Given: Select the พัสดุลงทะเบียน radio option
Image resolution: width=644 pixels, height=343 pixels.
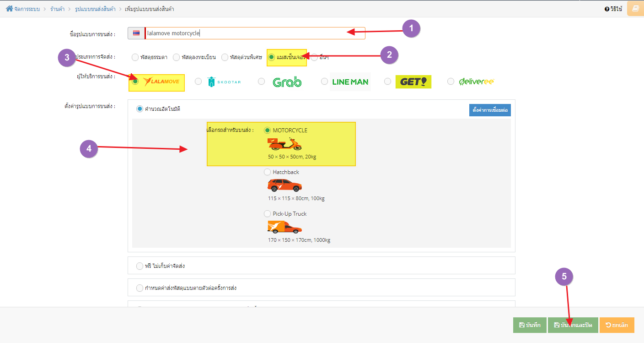Looking at the screenshot, I should (x=177, y=57).
